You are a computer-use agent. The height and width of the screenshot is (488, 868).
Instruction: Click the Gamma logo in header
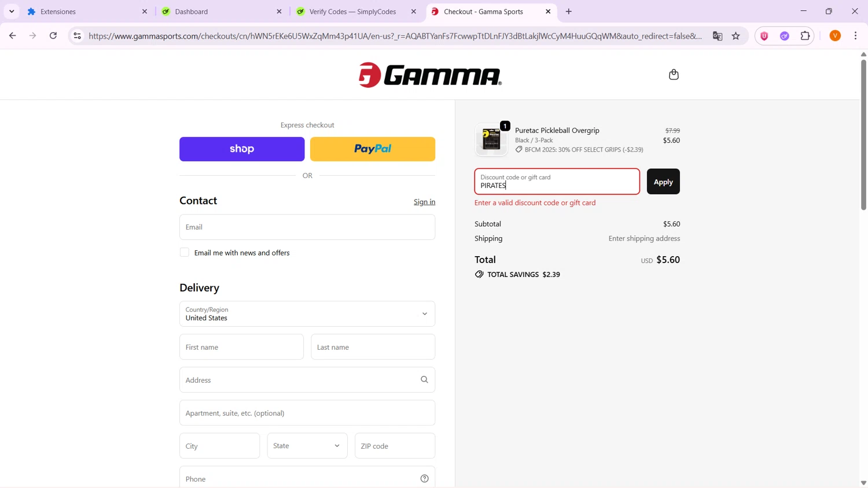[430, 75]
